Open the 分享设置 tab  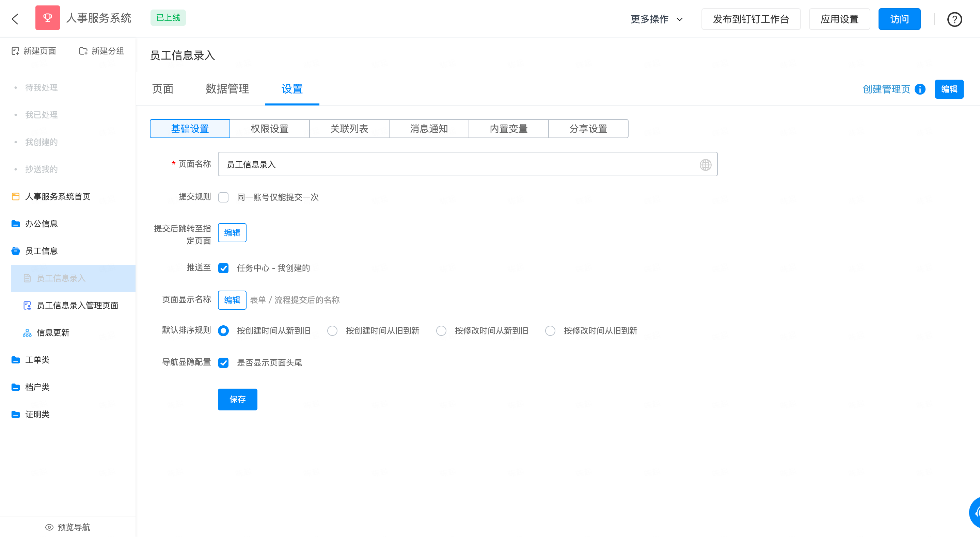(x=588, y=129)
